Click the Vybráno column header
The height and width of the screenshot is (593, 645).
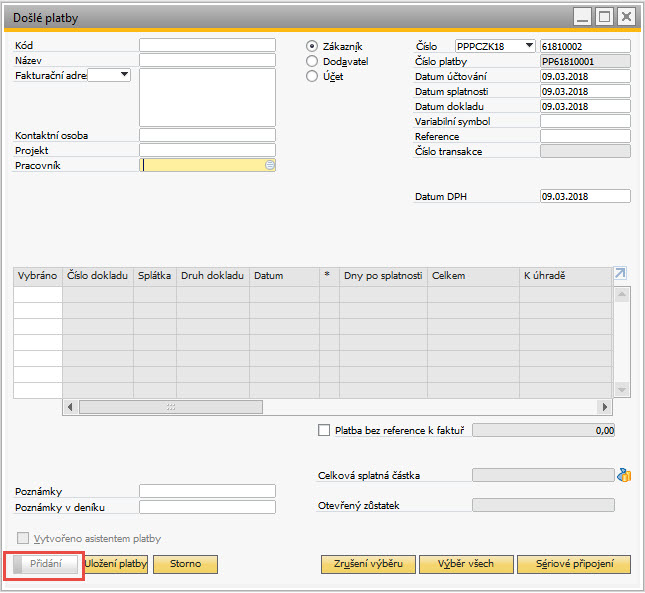38,276
